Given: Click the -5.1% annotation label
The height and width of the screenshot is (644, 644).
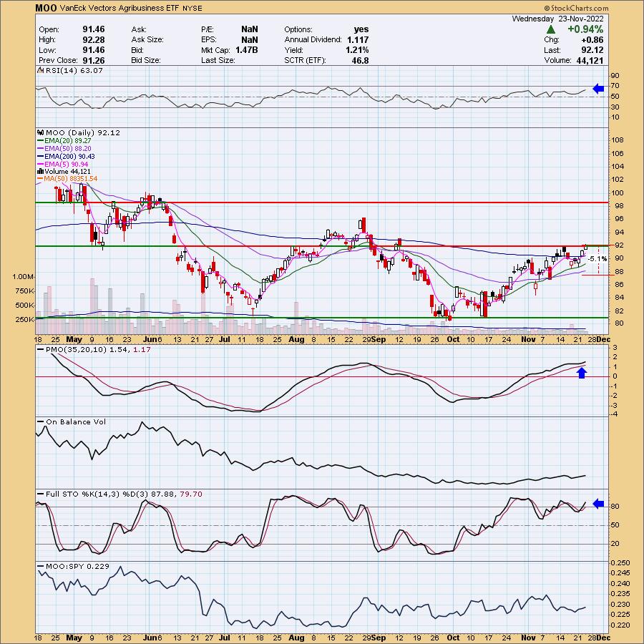Looking at the screenshot, I should click(x=597, y=259).
